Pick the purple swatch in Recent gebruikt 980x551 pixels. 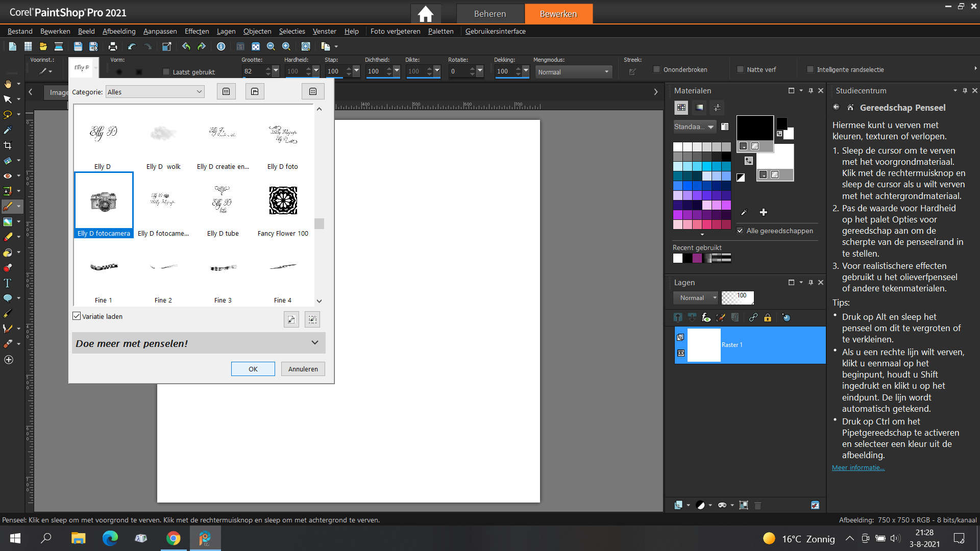pos(697,258)
